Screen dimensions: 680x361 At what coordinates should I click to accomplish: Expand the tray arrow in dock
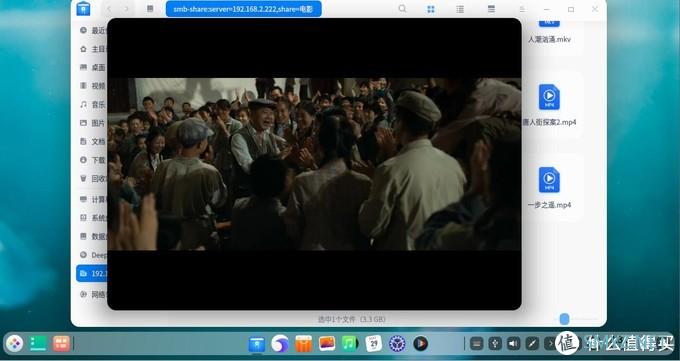(x=550, y=344)
